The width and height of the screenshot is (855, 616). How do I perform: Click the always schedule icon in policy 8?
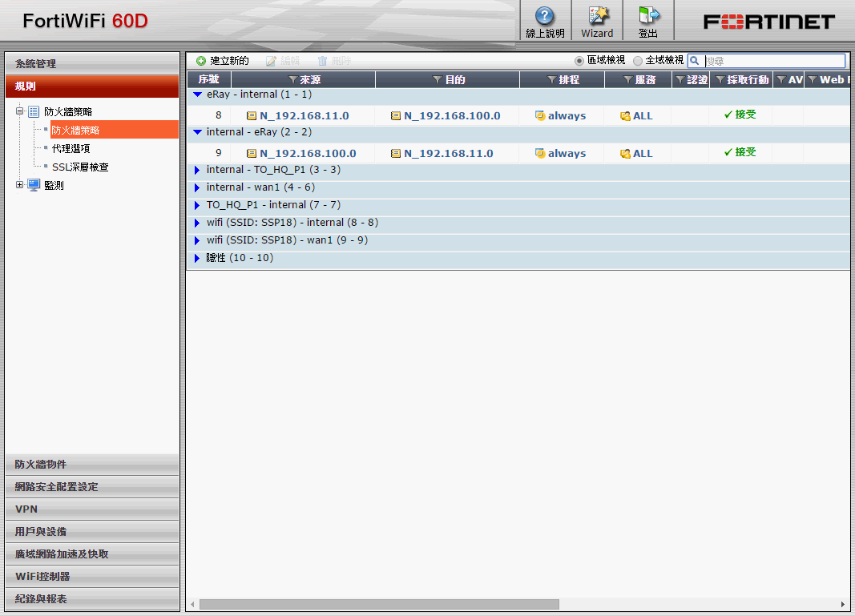[540, 115]
